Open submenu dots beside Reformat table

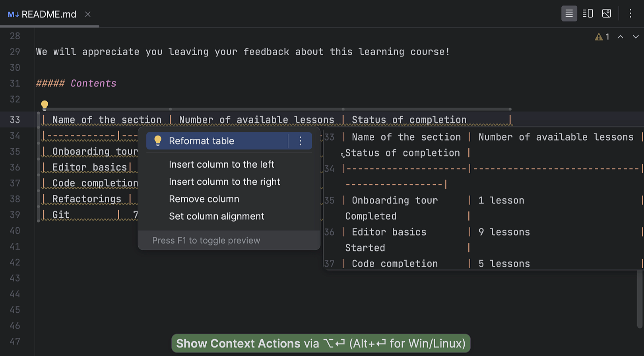coord(300,141)
